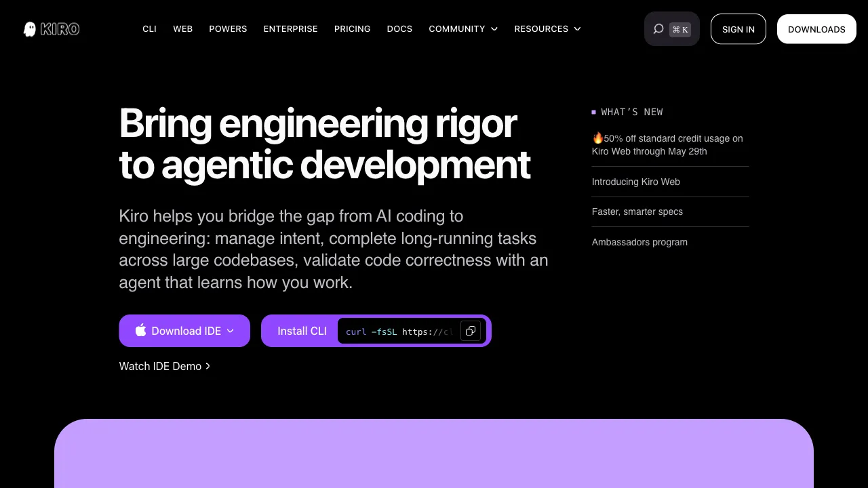Open the Download IDE dropdown
Image resolution: width=868 pixels, height=488 pixels.
tap(184, 331)
